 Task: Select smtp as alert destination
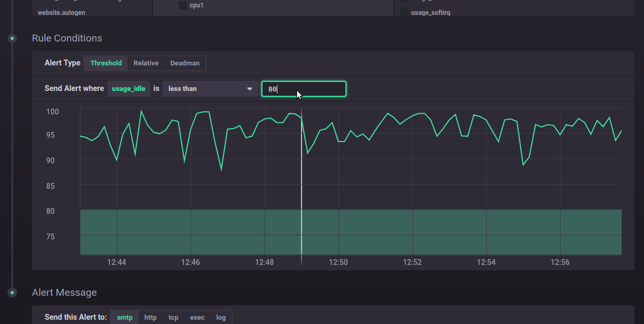[x=124, y=318]
